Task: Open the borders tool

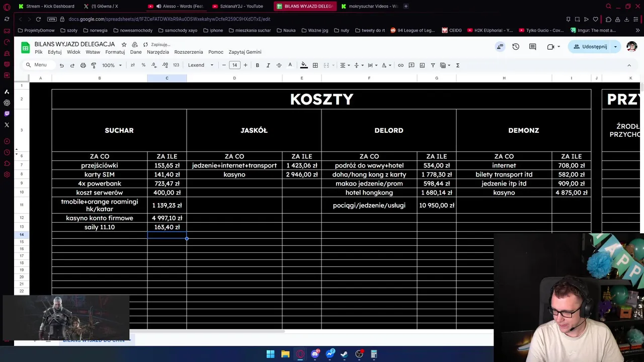Action: pyautogui.click(x=315, y=65)
